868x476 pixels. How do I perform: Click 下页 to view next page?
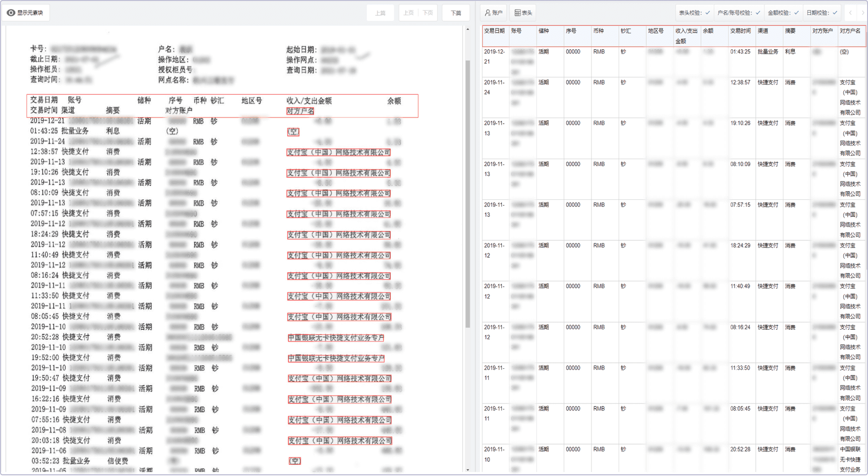pyautogui.click(x=428, y=13)
